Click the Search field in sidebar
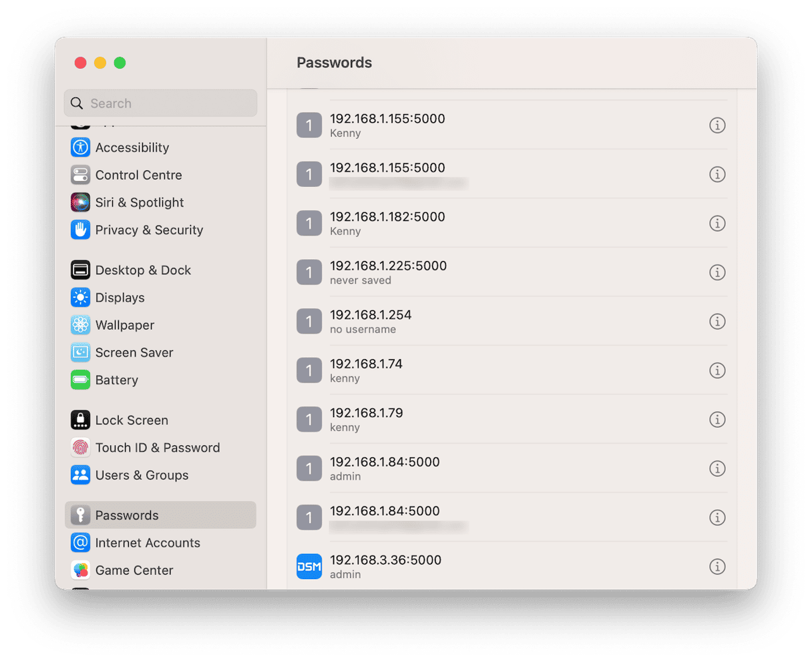This screenshot has height=662, width=812. [x=160, y=103]
